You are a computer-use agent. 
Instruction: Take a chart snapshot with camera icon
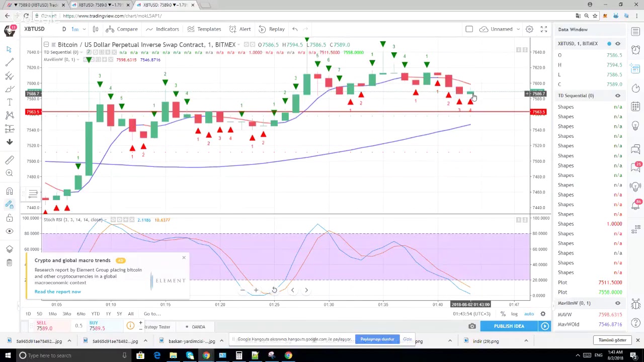click(472, 326)
